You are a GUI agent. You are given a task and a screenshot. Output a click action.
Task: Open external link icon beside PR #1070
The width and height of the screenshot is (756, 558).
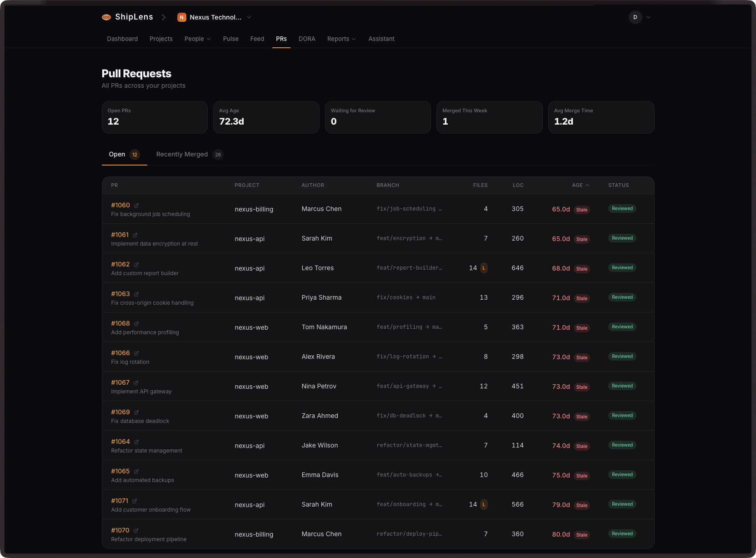[x=136, y=530]
